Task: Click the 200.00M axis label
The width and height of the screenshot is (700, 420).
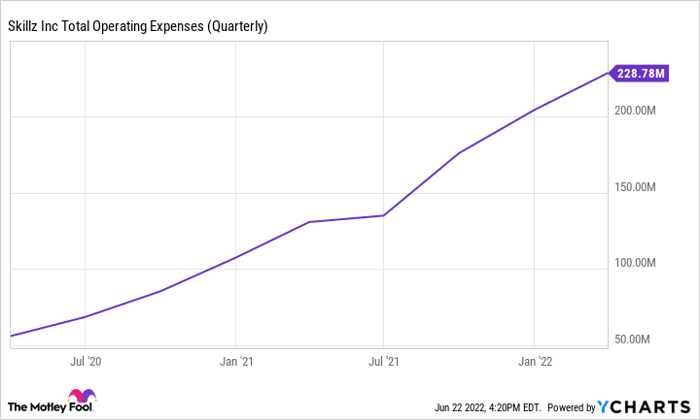Action: (x=635, y=110)
